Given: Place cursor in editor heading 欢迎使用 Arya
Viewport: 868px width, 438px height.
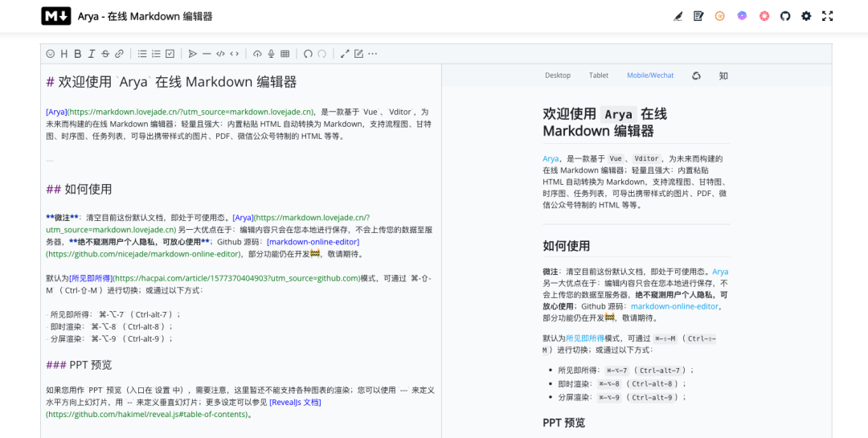Looking at the screenshot, I should pyautogui.click(x=172, y=83).
